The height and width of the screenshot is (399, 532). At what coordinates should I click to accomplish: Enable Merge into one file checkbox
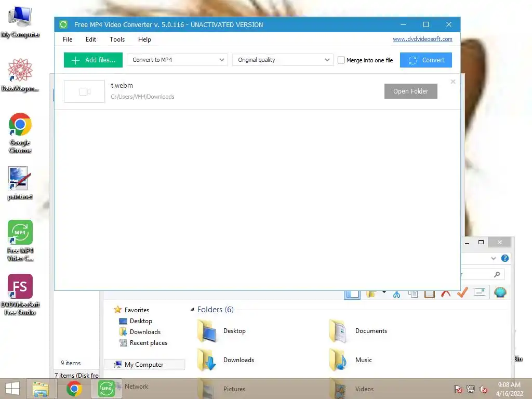pyautogui.click(x=341, y=60)
